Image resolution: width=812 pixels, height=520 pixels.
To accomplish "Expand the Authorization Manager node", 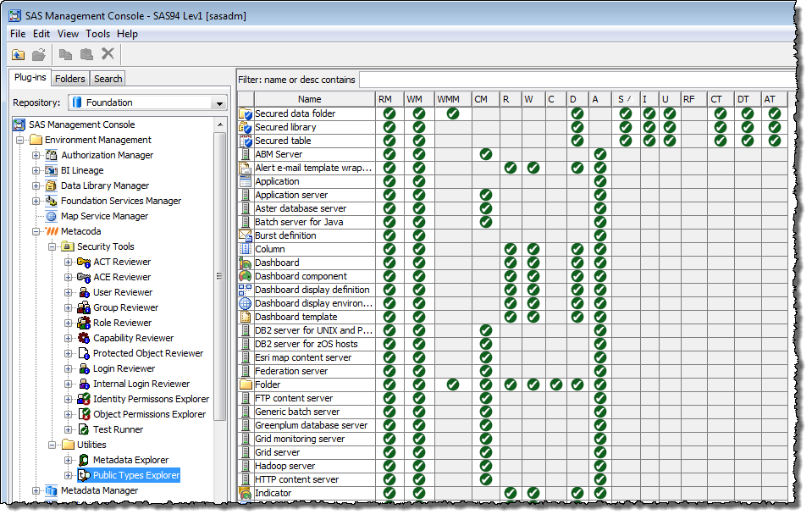I will click(x=36, y=155).
